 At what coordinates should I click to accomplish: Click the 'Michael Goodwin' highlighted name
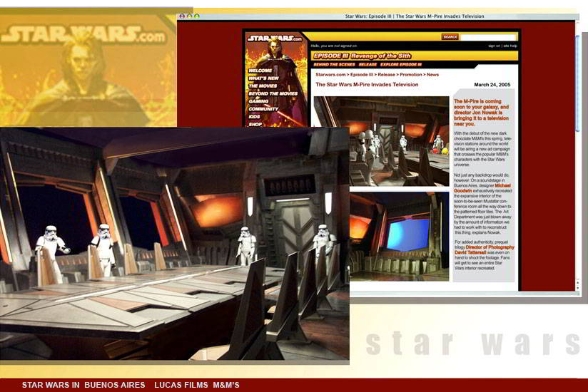(x=482, y=188)
